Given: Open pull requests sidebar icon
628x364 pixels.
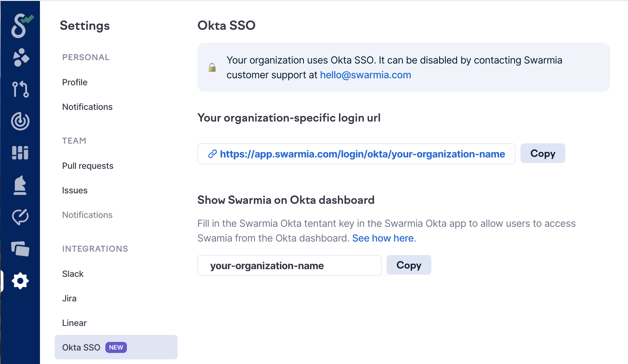Looking at the screenshot, I should tap(21, 89).
